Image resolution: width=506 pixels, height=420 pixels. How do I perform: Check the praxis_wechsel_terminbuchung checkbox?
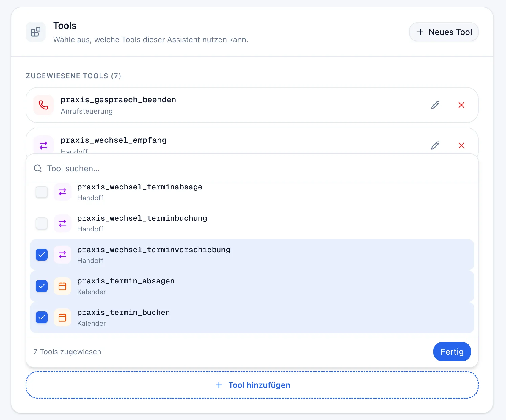(x=42, y=223)
